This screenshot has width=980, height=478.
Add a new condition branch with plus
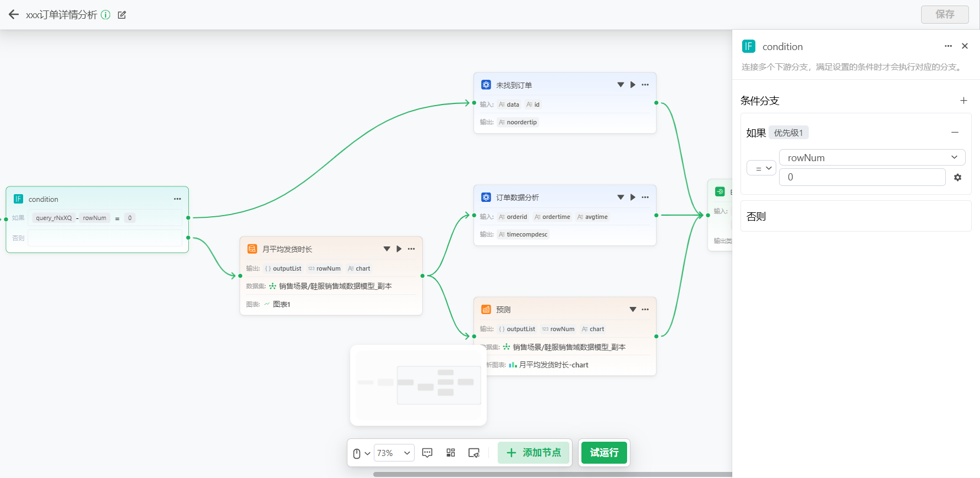tap(963, 101)
